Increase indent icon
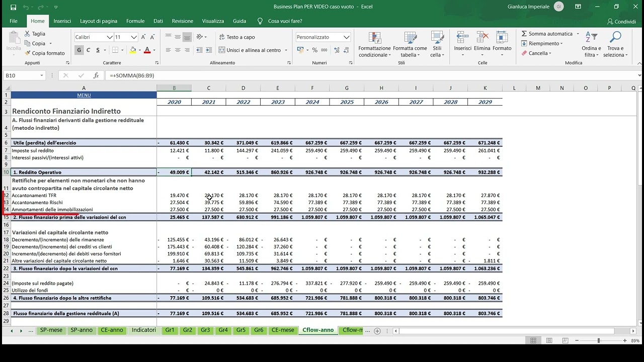The height and width of the screenshot is (362, 644). (x=208, y=50)
